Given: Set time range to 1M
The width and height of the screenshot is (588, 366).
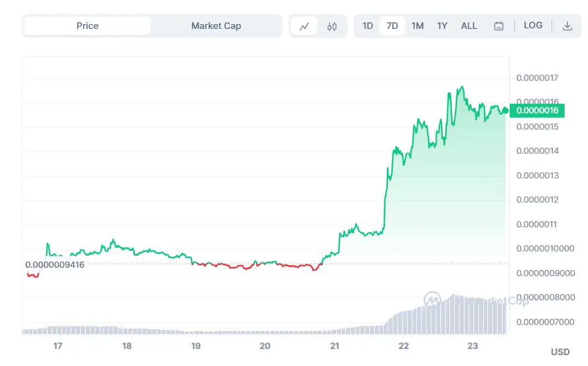Looking at the screenshot, I should (418, 26).
